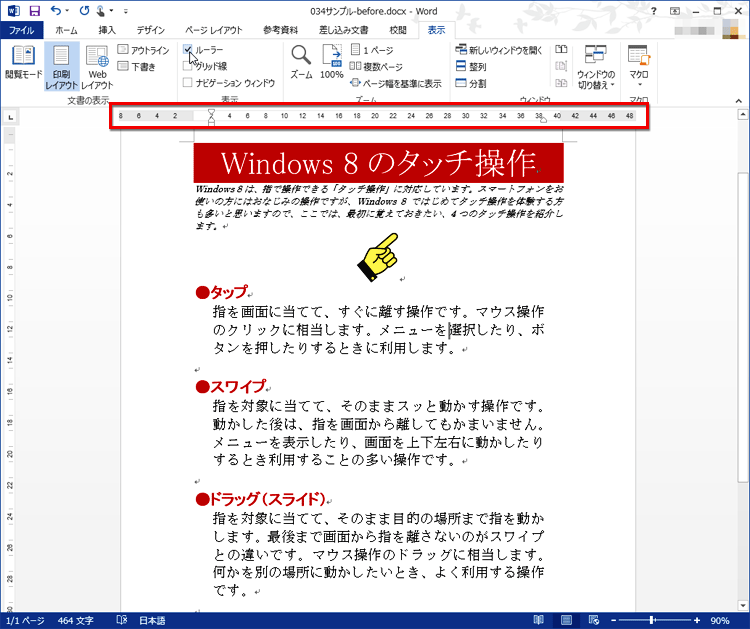The image size is (750, 629).
Task: Click zoom out minus button in status bar
Action: [x=614, y=620]
